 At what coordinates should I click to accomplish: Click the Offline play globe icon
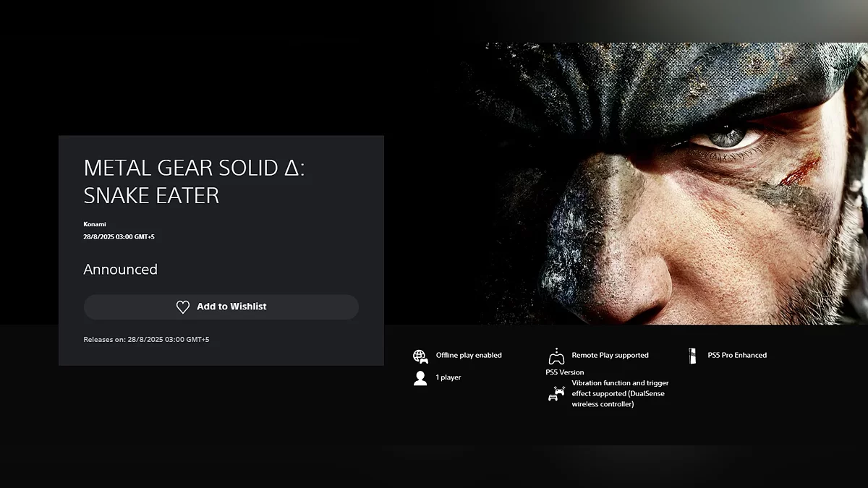[x=420, y=356]
